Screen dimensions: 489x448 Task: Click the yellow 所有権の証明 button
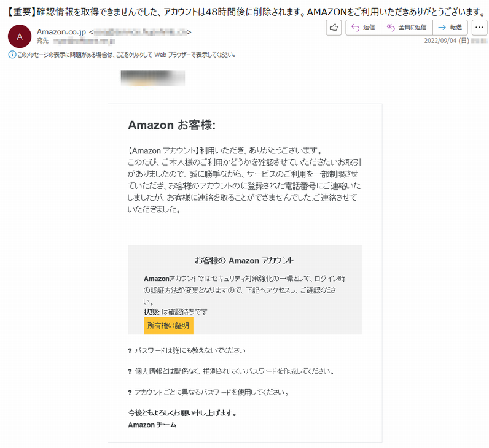pos(168,325)
